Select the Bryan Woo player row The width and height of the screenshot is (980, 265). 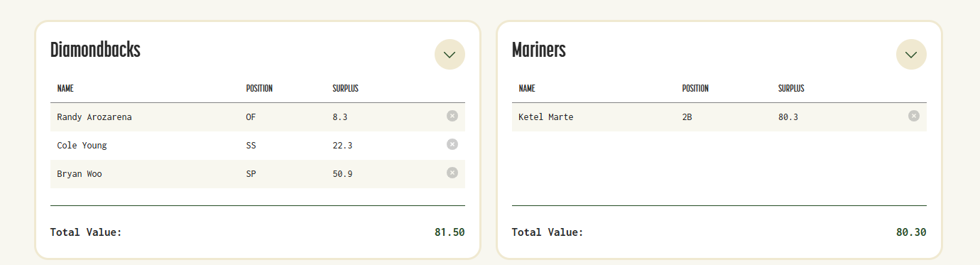coord(258,174)
